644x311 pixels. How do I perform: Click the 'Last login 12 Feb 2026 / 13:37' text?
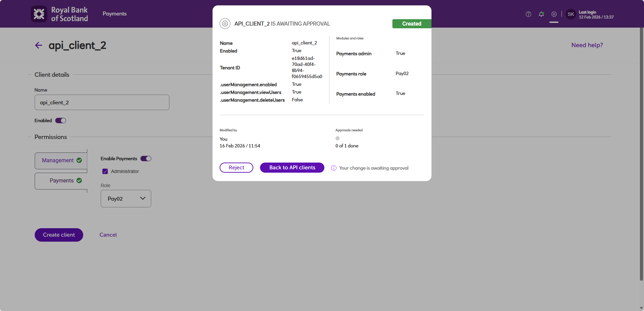click(596, 14)
